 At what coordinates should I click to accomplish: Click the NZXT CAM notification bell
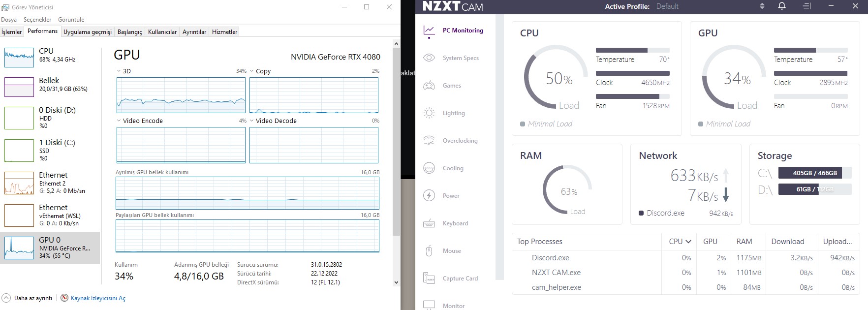pos(782,6)
